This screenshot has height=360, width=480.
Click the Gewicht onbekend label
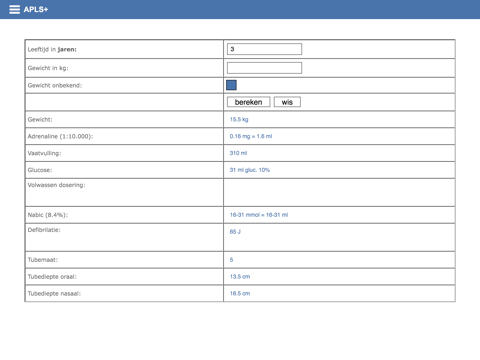click(55, 85)
